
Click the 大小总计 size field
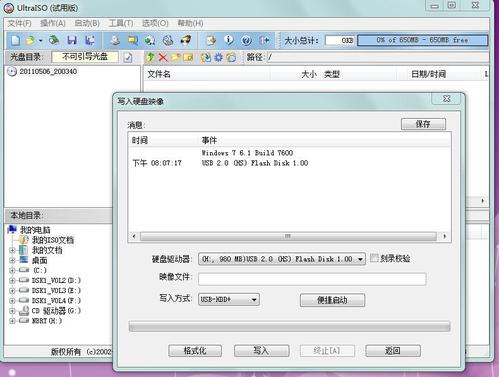coord(340,40)
